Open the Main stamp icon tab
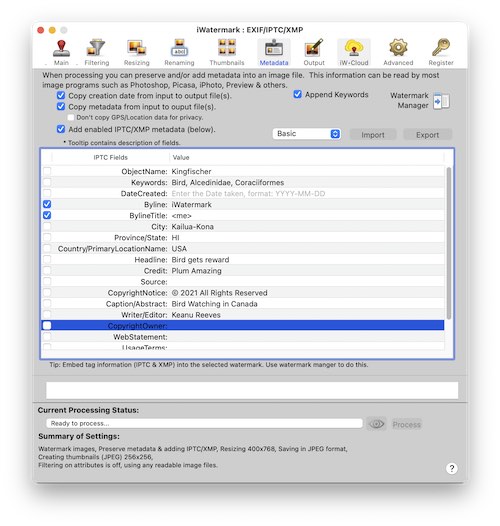500x526 pixels. [x=61, y=52]
